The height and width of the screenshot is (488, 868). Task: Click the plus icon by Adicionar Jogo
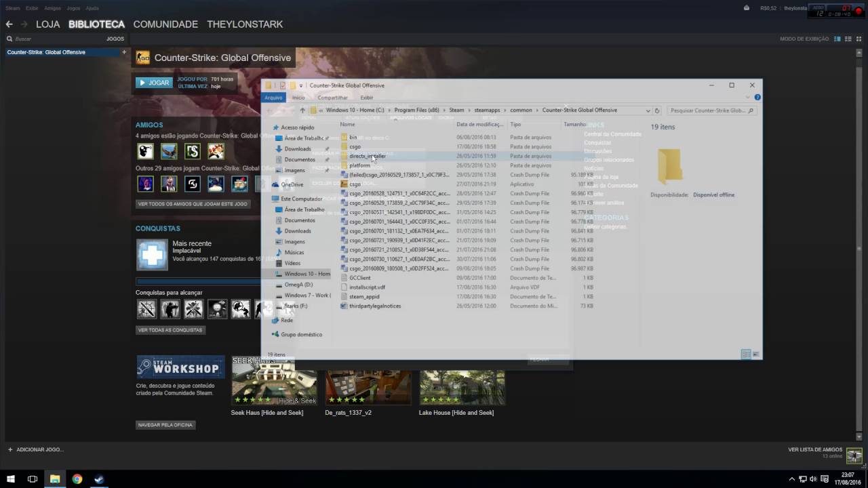[10, 449]
